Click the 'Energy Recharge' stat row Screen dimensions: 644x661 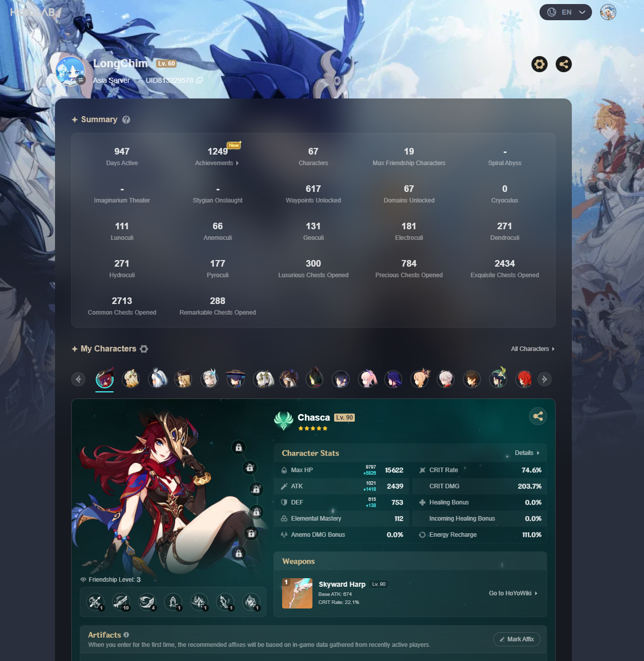tap(479, 535)
